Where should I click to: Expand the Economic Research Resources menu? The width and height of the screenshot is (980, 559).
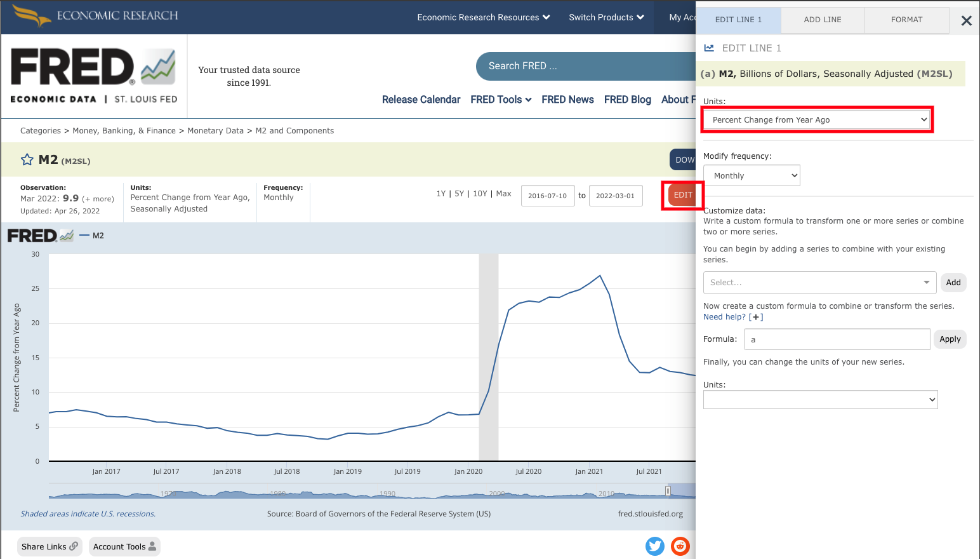coord(484,17)
